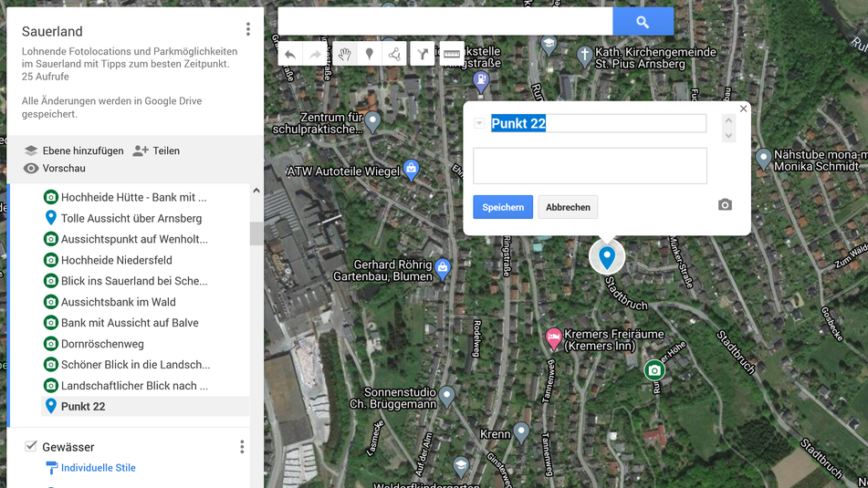Click the layer list scrollbar thumb
The height and width of the screenshot is (488, 868).
click(256, 234)
